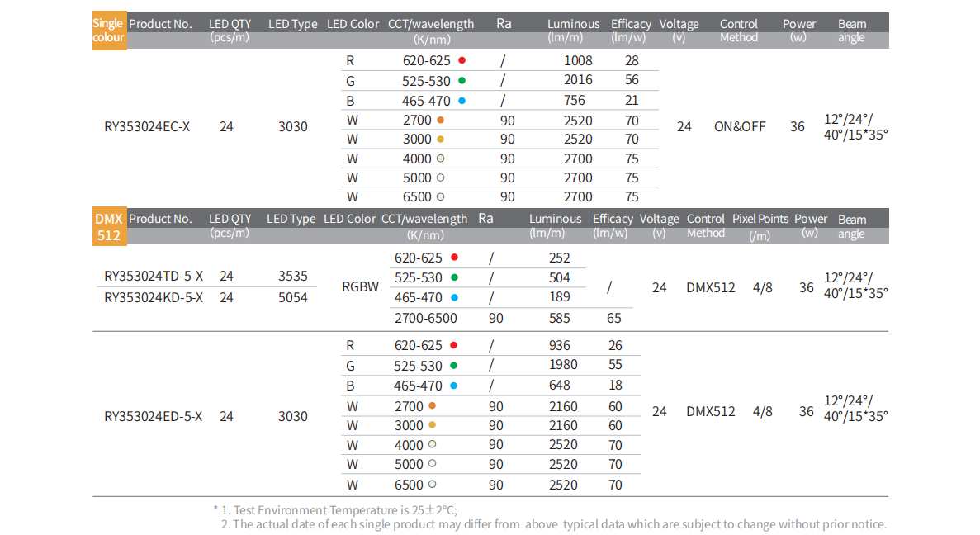Viewport: 980px width, 535px height.
Task: Select the orange DMX 512 label
Action: click(x=108, y=227)
